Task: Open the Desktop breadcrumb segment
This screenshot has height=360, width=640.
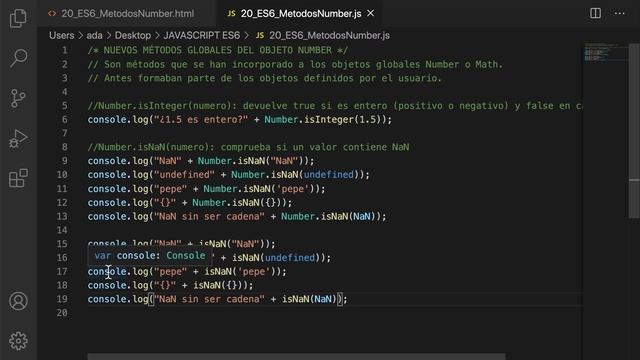Action: tap(133, 36)
